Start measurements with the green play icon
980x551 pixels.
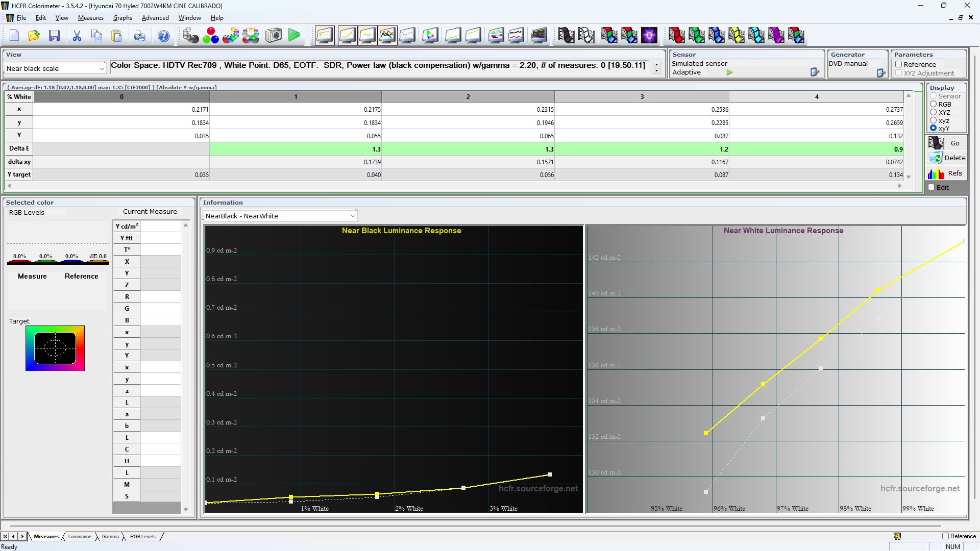(x=295, y=35)
